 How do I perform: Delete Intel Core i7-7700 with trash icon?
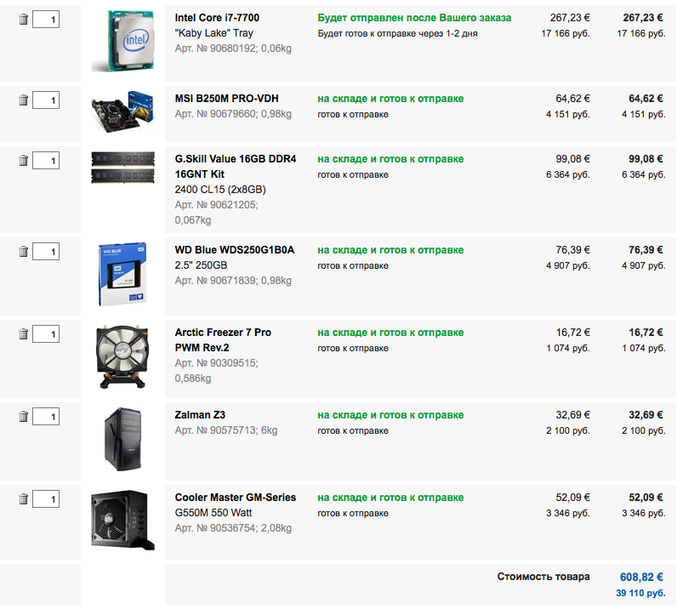(23, 19)
